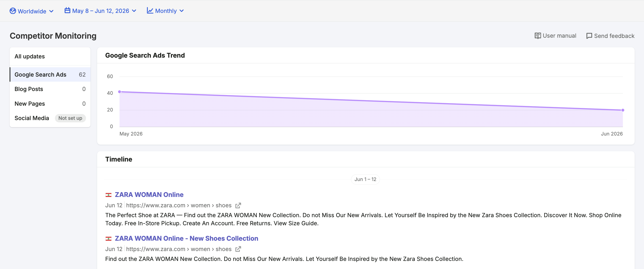This screenshot has width=644, height=269.
Task: Click the 0 count beside Blog Posts
Action: [x=84, y=89]
